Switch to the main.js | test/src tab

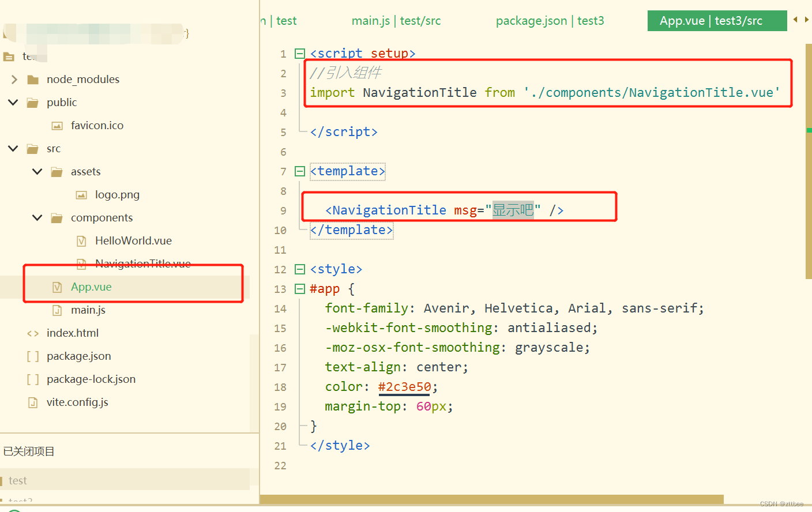pos(396,21)
